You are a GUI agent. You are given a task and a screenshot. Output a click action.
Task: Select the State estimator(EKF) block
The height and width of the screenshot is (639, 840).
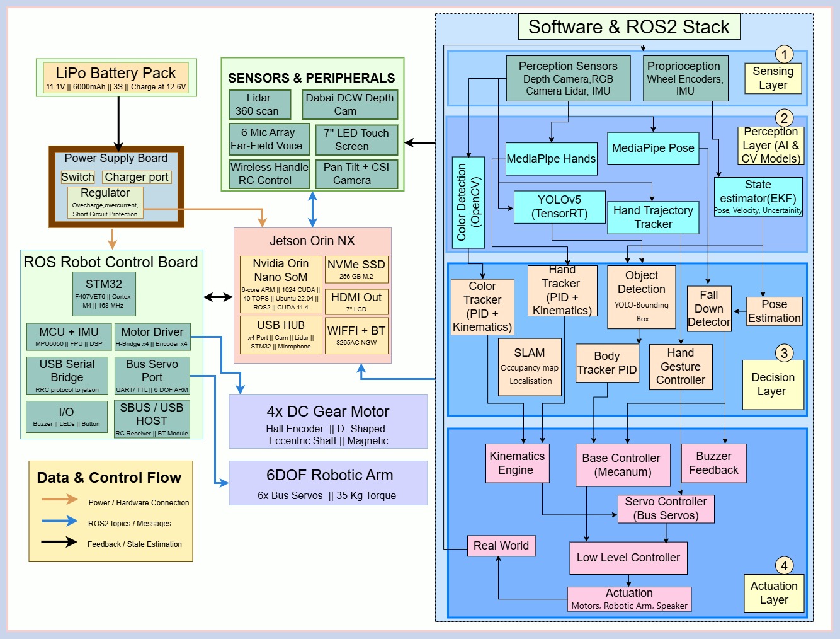[x=758, y=197]
